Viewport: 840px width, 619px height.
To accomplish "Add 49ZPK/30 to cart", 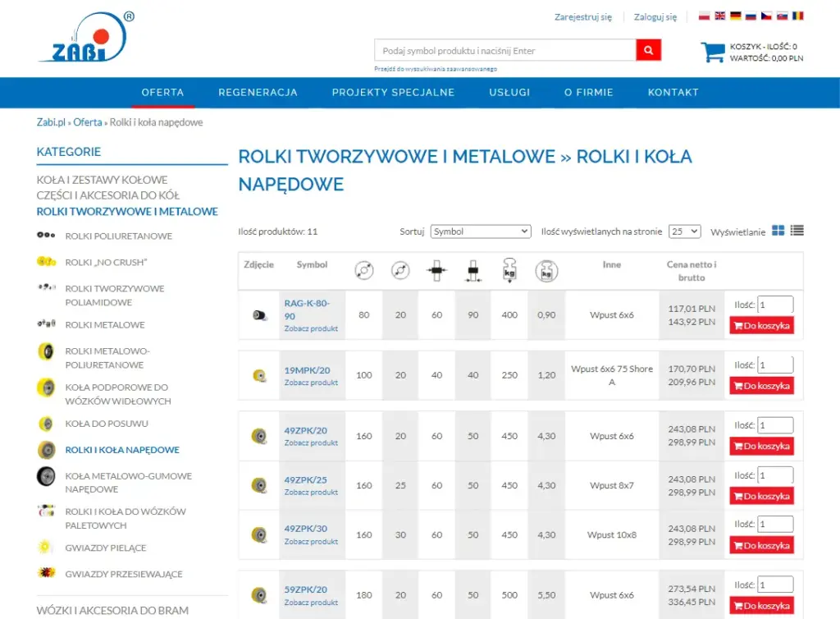I will [761, 546].
